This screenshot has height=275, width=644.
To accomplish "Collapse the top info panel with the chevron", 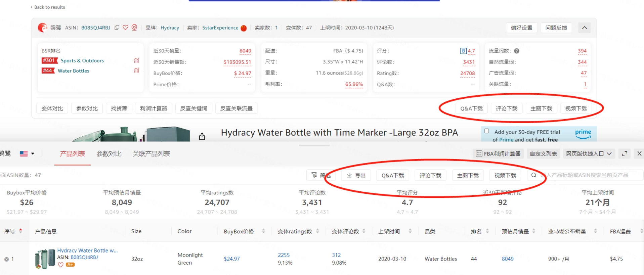I will pos(585,28).
